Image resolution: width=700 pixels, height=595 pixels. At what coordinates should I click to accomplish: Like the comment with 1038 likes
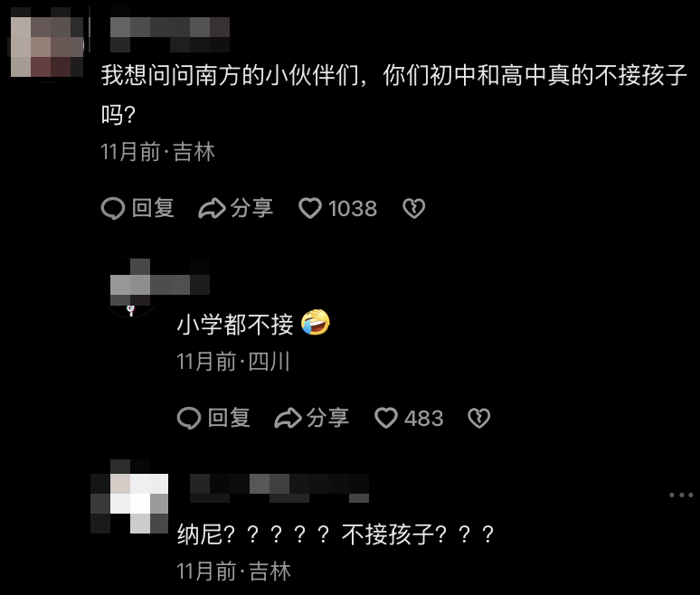point(310,208)
